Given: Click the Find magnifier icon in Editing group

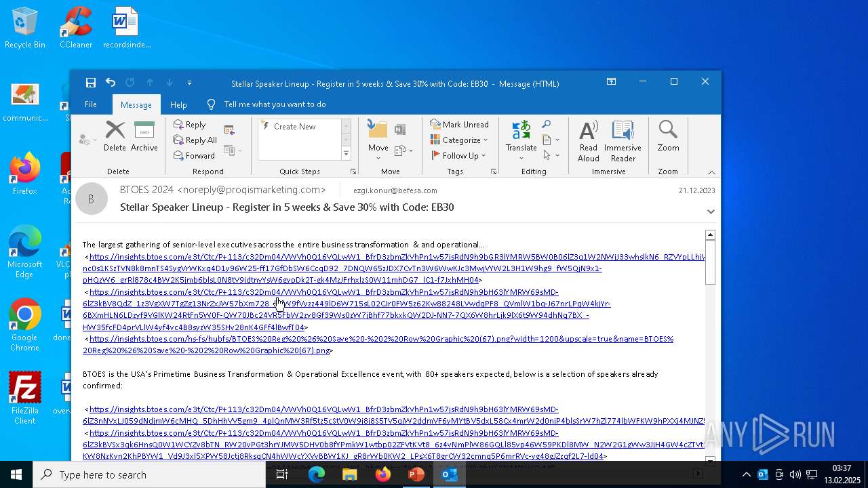Looking at the screenshot, I should click(546, 125).
